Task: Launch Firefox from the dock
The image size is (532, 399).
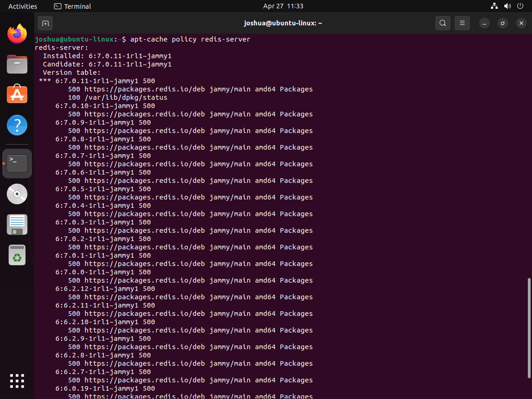Action: point(17,34)
